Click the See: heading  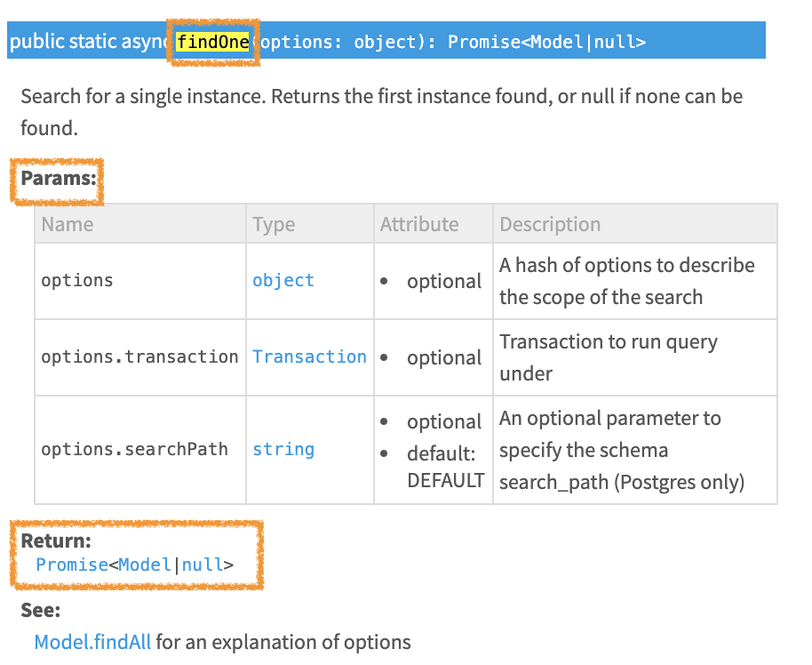(40, 610)
